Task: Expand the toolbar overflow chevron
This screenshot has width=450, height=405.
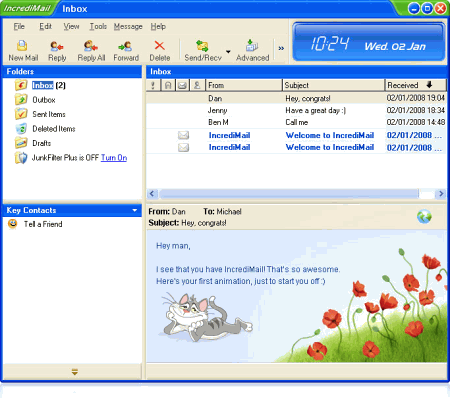Action: point(281,48)
